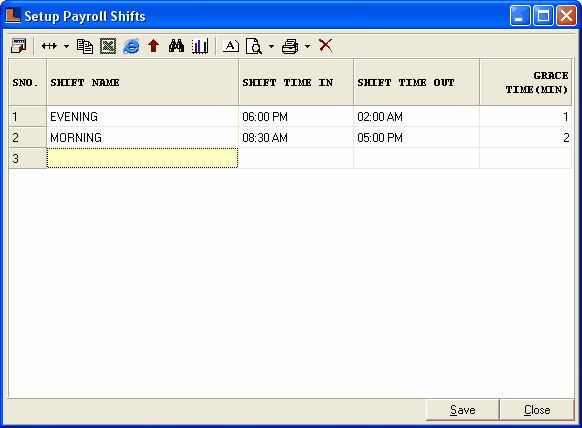Click the 02:00 AM time out cell

tap(416, 117)
